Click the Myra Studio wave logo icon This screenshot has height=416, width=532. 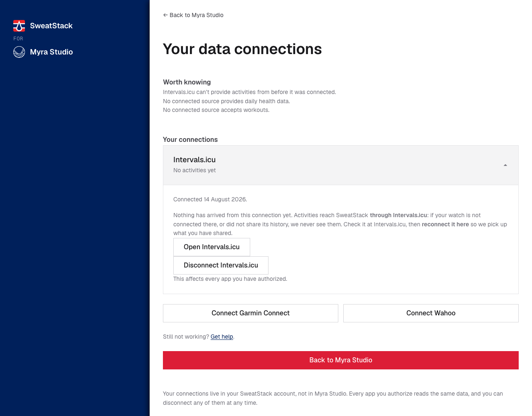tap(19, 52)
